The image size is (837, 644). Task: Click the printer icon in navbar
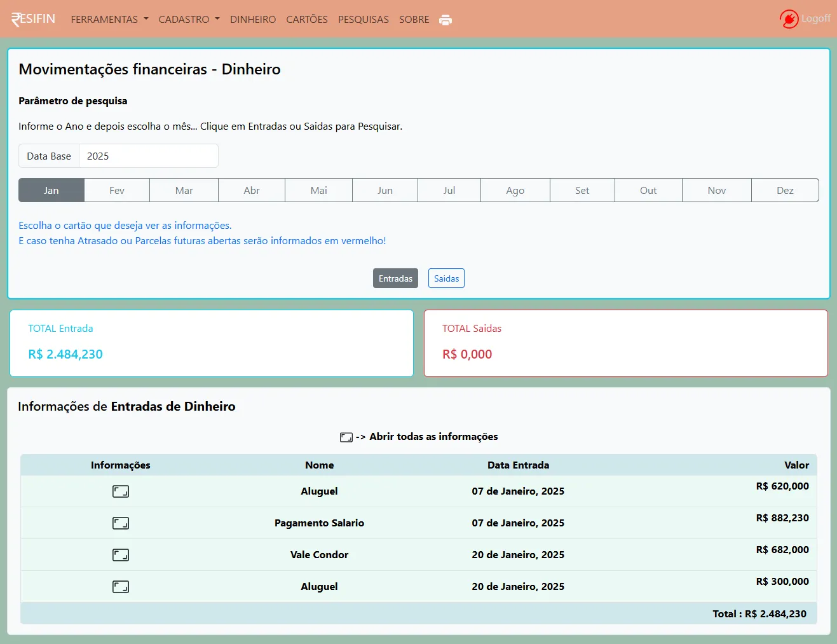point(446,20)
